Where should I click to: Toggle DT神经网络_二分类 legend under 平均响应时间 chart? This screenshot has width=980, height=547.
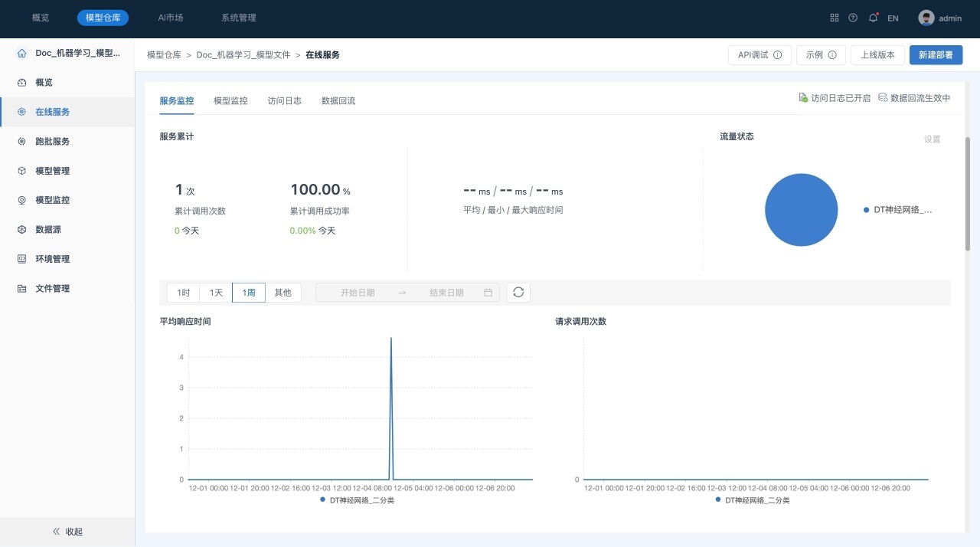point(357,500)
